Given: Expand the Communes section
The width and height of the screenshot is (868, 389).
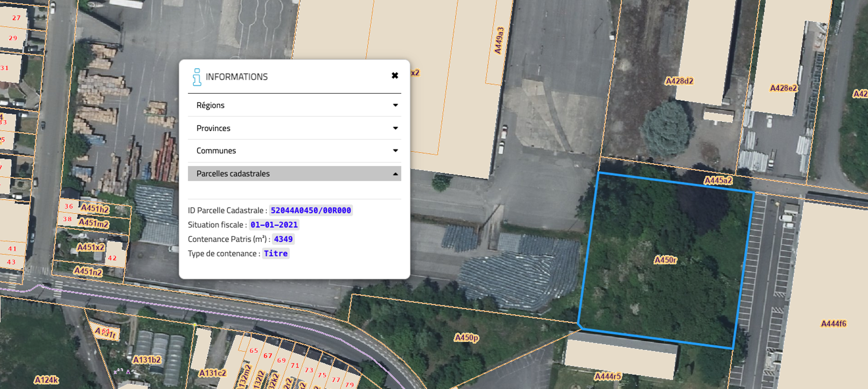Looking at the screenshot, I should (x=216, y=150).
